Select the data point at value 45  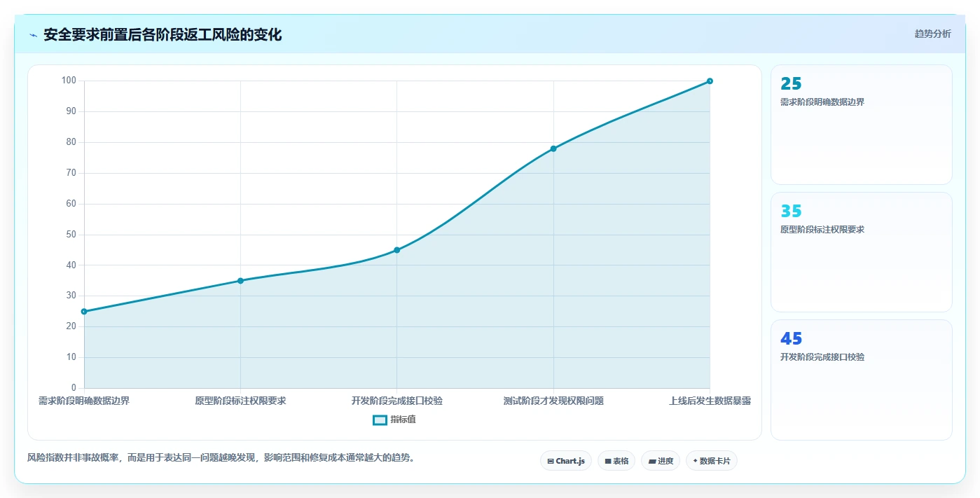396,250
